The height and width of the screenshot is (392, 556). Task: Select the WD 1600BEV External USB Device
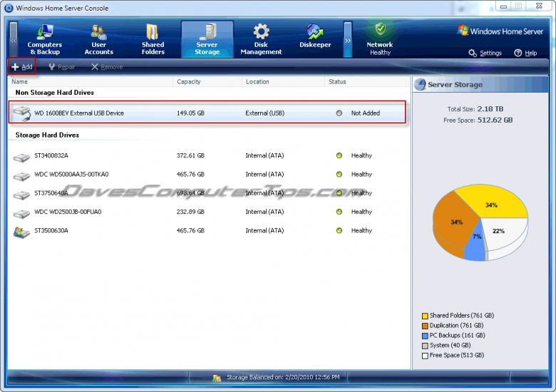pos(78,113)
